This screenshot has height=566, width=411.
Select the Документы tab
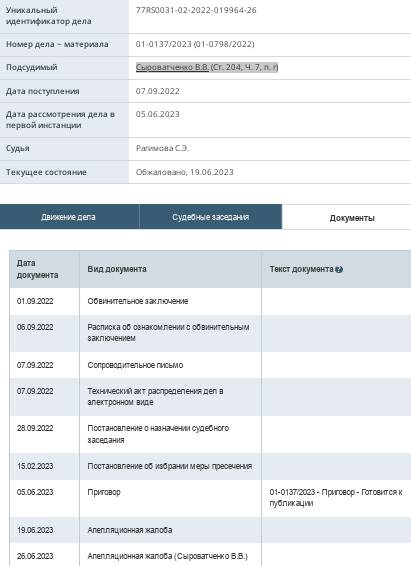coord(352,218)
